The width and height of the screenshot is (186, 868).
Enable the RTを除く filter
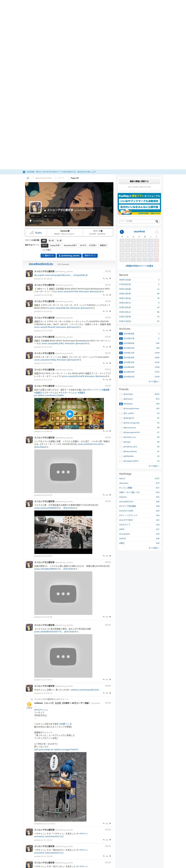(x=93, y=245)
